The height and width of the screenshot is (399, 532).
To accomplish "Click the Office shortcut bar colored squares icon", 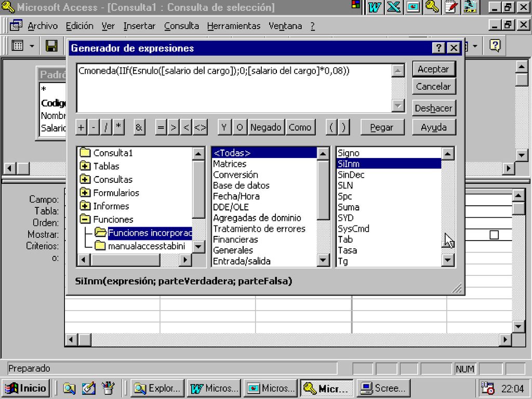I will 356,4.
